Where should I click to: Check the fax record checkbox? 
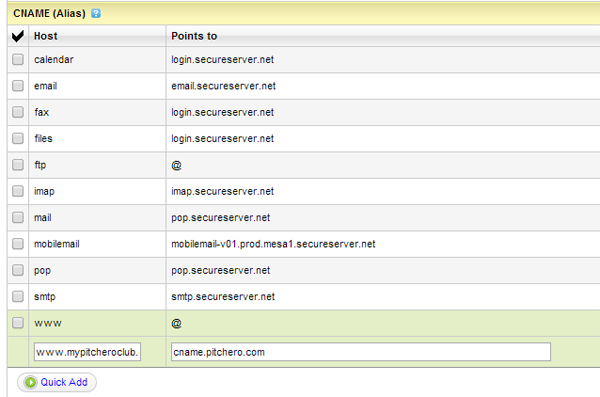[x=18, y=112]
